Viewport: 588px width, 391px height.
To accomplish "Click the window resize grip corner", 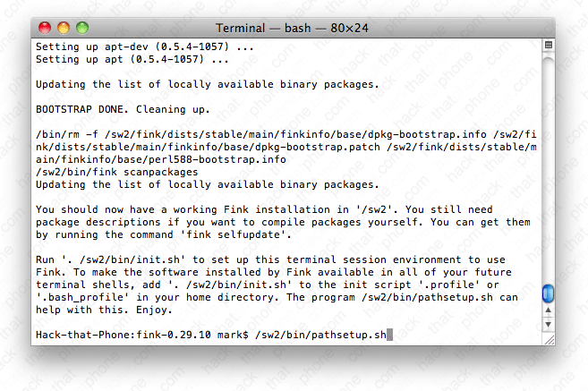I will [x=549, y=341].
